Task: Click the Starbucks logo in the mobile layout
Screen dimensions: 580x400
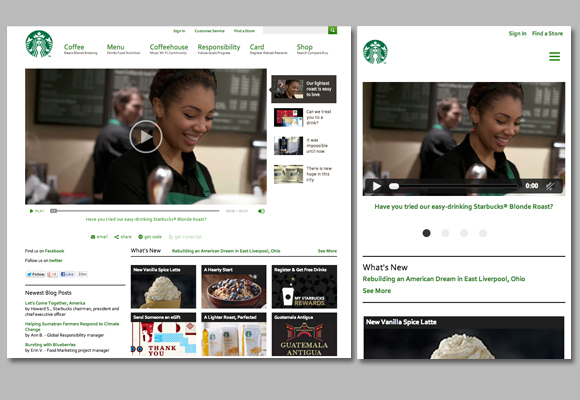Action: pyautogui.click(x=375, y=52)
